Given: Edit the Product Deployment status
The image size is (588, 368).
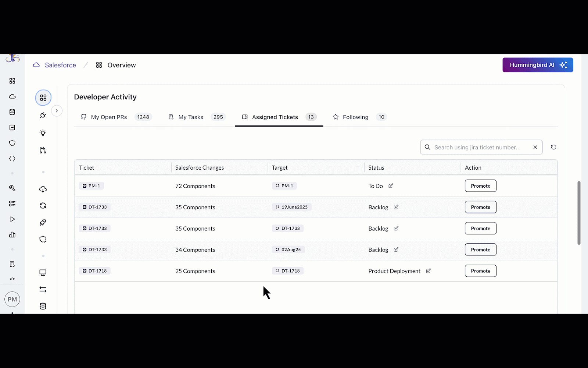Looking at the screenshot, I should (x=428, y=271).
